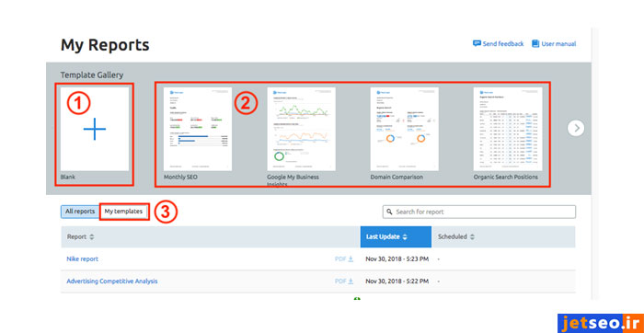Open Advertising Competitive Analysis report
The height and width of the screenshot is (333, 644).
coord(111,281)
